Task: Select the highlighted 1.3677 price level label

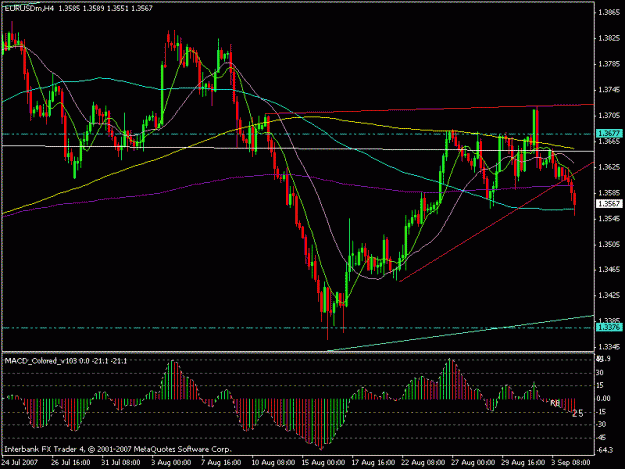Action: click(x=609, y=133)
